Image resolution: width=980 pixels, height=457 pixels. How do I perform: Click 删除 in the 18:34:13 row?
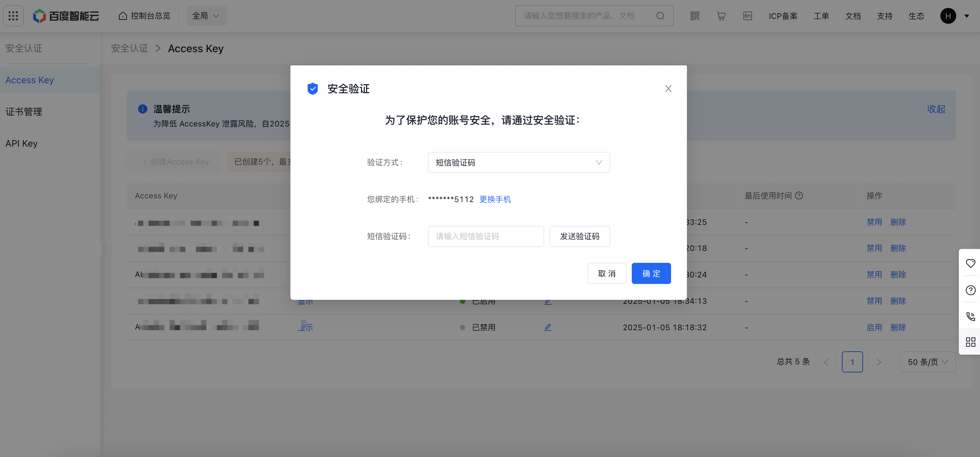pos(898,301)
